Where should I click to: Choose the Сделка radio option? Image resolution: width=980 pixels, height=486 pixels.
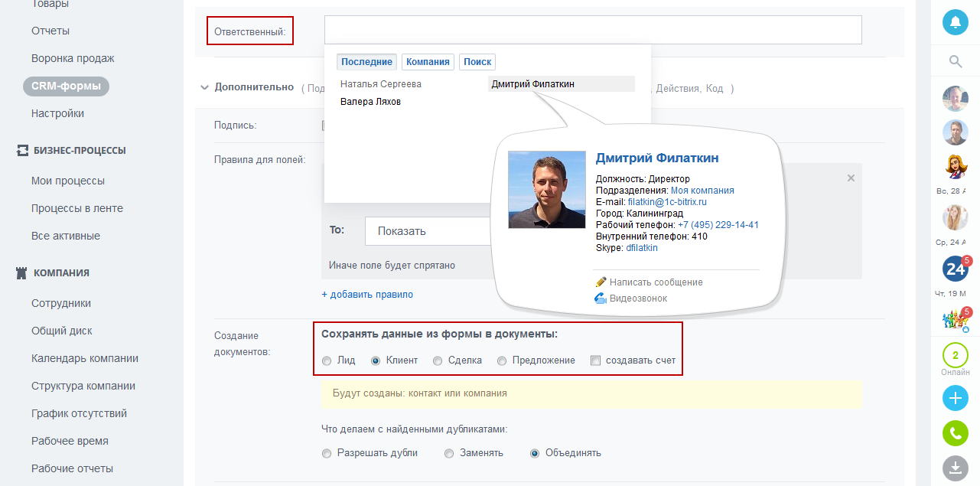click(x=438, y=360)
